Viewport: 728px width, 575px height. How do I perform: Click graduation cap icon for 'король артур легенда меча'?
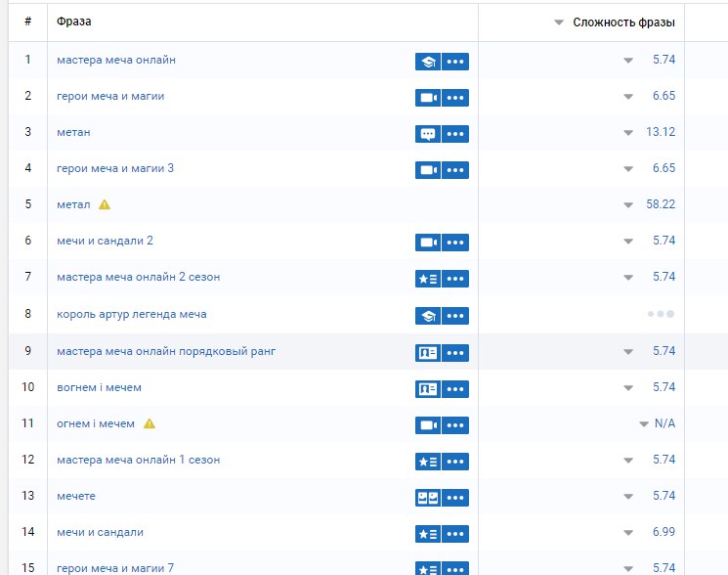[x=428, y=316]
